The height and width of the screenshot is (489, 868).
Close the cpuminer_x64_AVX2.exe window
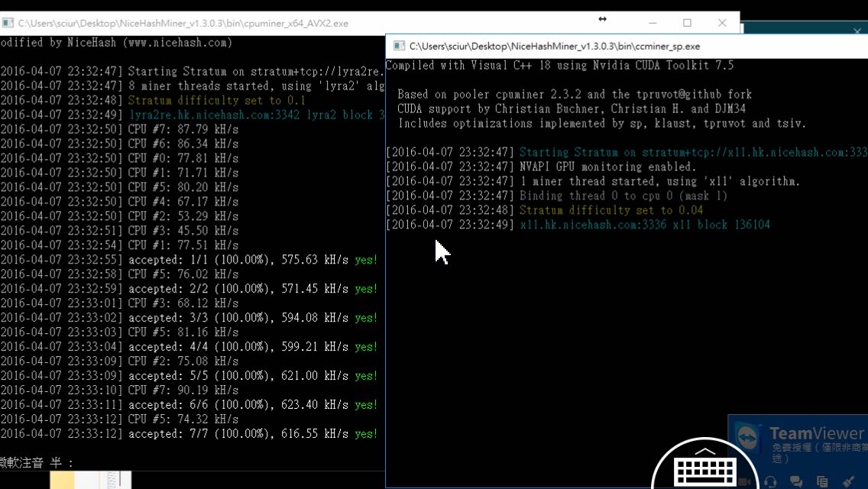(x=722, y=23)
